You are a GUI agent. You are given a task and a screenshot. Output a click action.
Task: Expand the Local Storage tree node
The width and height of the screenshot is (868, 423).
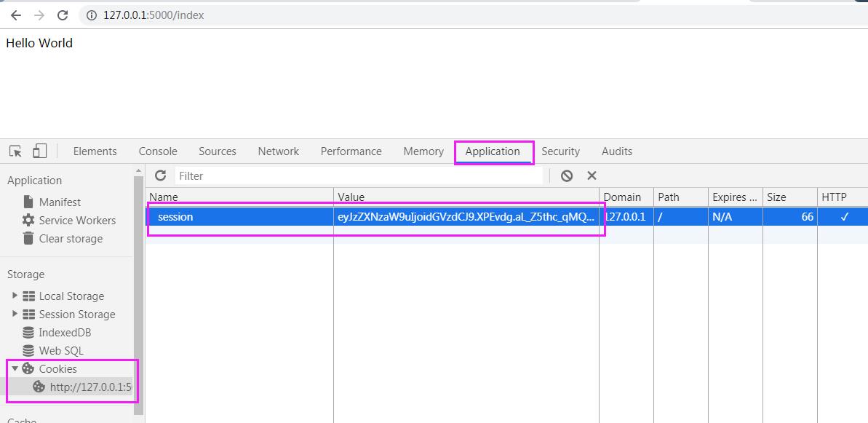[x=15, y=296]
